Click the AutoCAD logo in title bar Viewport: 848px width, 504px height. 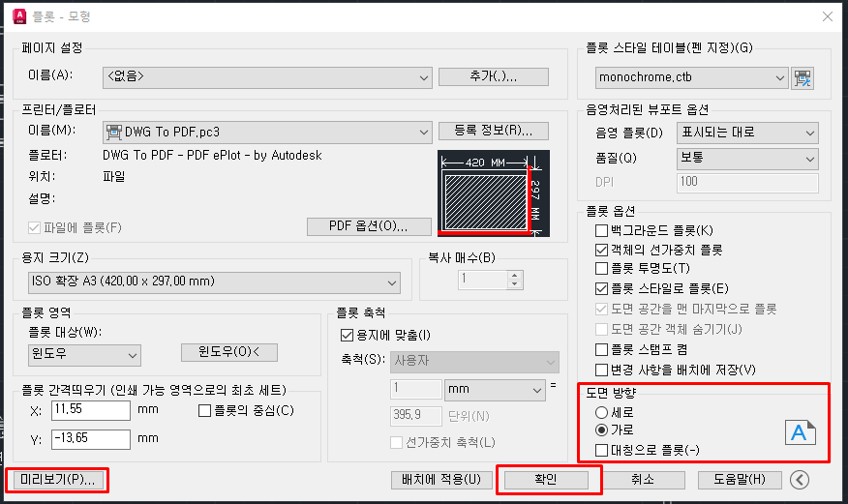pyautogui.click(x=19, y=16)
